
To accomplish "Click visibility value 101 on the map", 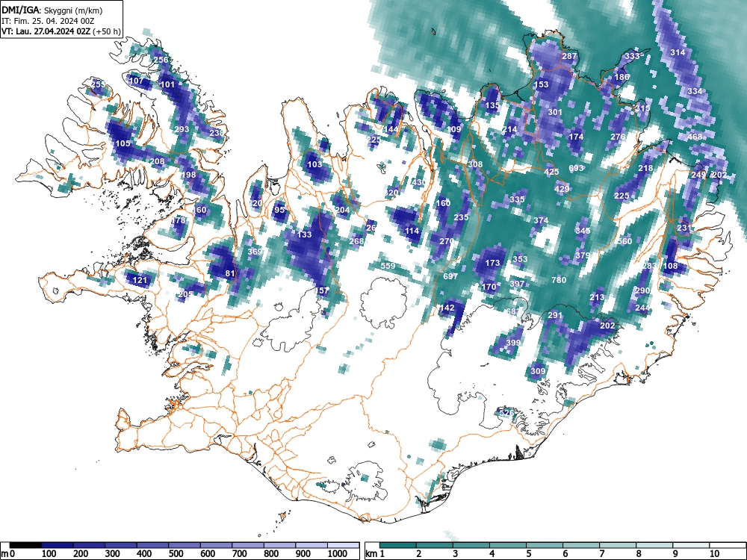I will (167, 84).
